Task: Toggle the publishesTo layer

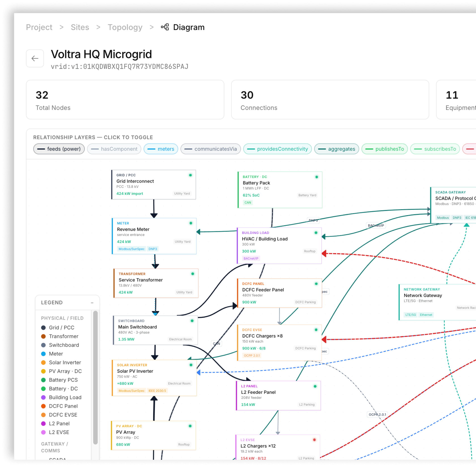Action: [385, 149]
